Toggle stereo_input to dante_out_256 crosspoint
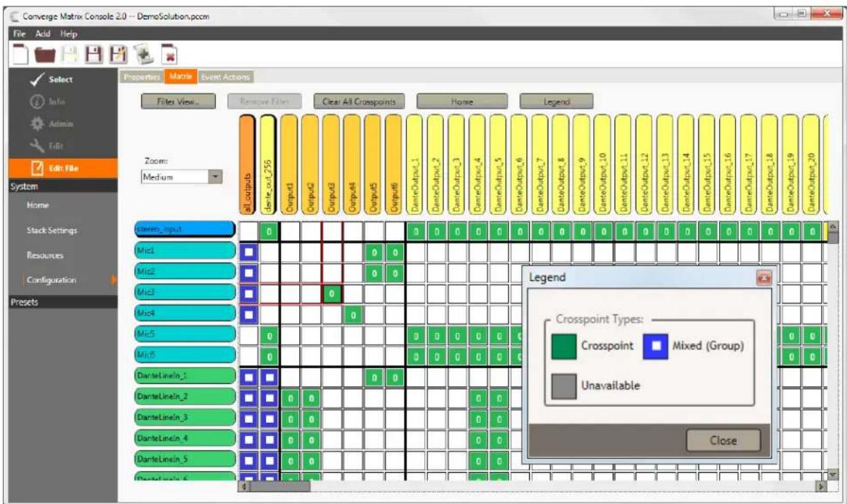The image size is (847, 504). [x=270, y=231]
